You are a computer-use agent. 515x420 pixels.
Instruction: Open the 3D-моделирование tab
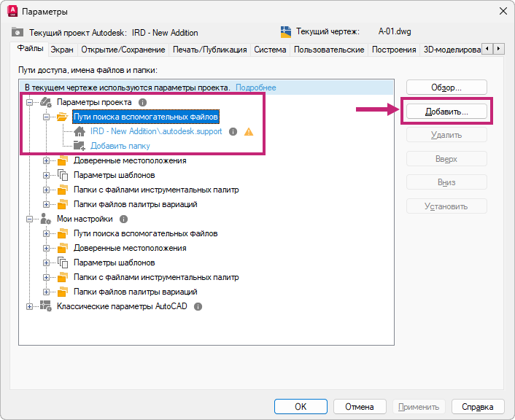click(452, 50)
